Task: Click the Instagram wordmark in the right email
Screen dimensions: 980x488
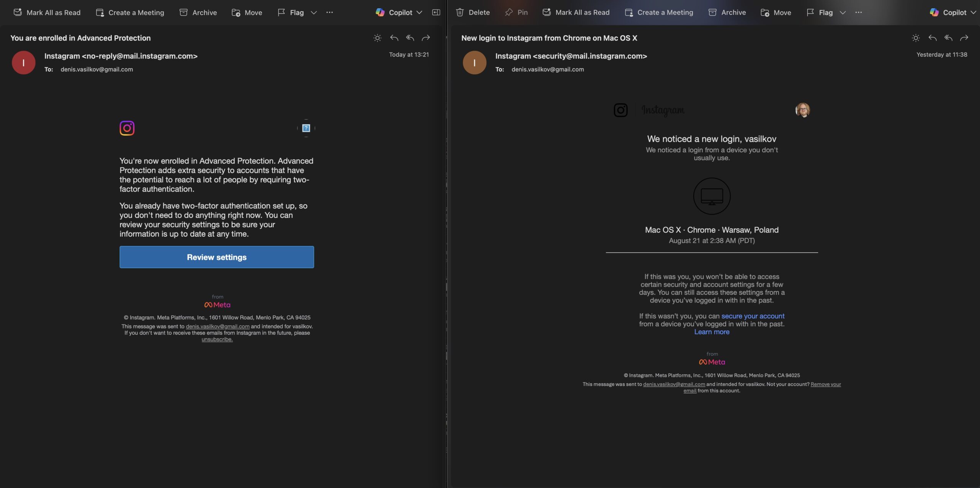Action: tap(663, 110)
